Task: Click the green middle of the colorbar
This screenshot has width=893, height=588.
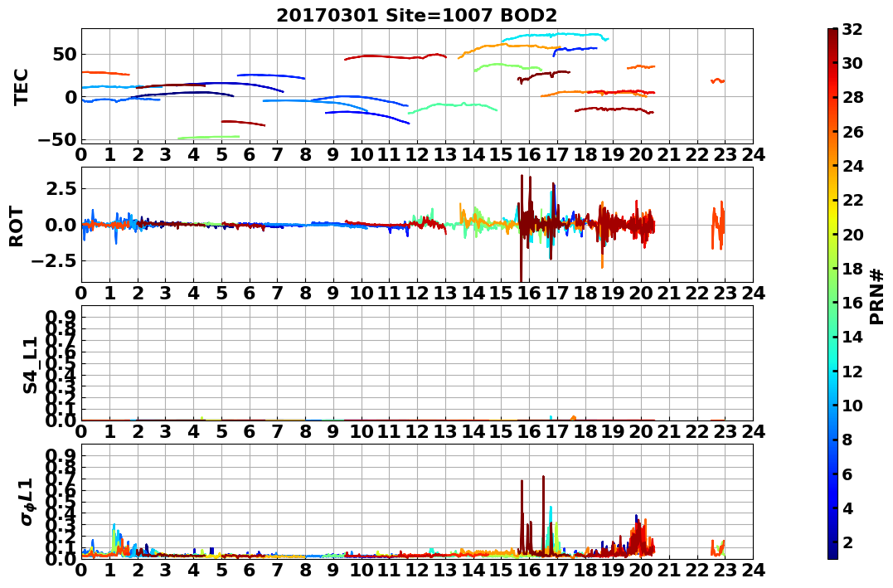Action: click(x=832, y=294)
